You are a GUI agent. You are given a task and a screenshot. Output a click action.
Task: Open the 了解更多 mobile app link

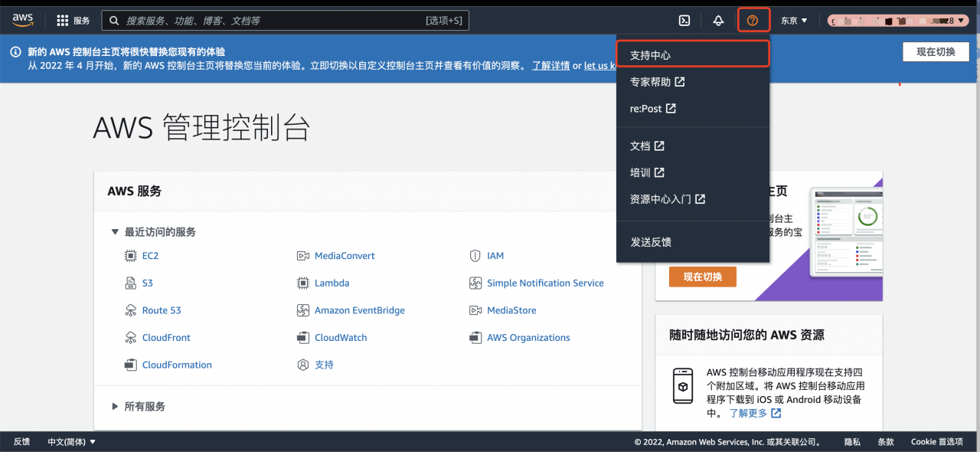(748, 413)
